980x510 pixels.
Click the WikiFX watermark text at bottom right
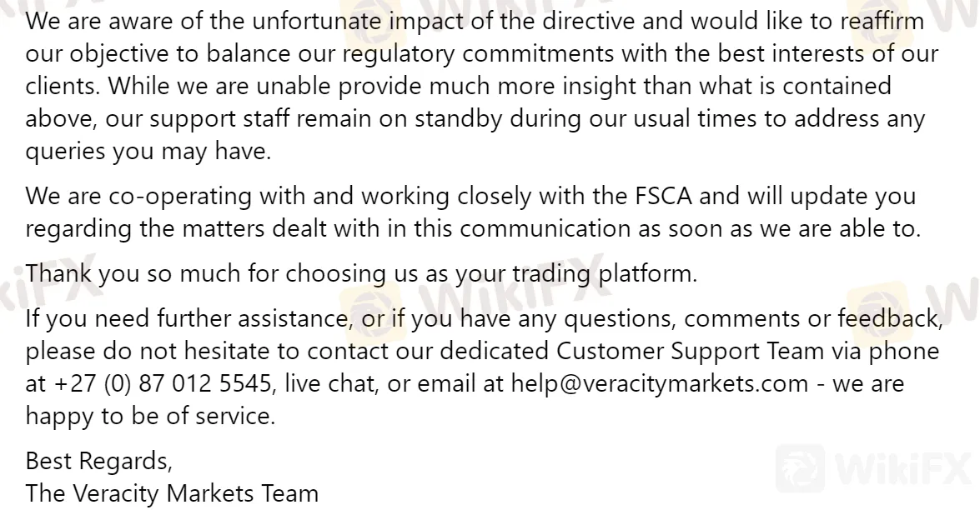point(904,468)
